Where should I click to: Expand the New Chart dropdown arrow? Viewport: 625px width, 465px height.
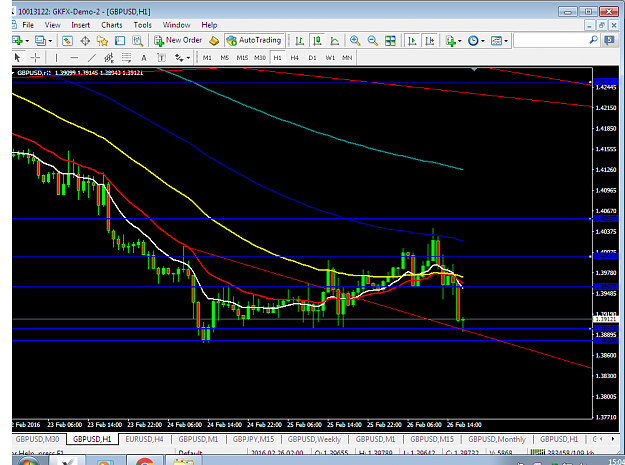click(27, 41)
